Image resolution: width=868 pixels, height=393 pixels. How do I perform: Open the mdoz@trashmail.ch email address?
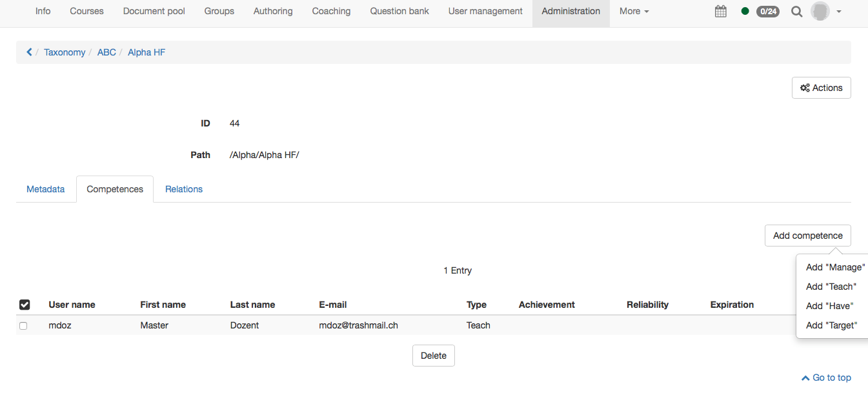(358, 325)
